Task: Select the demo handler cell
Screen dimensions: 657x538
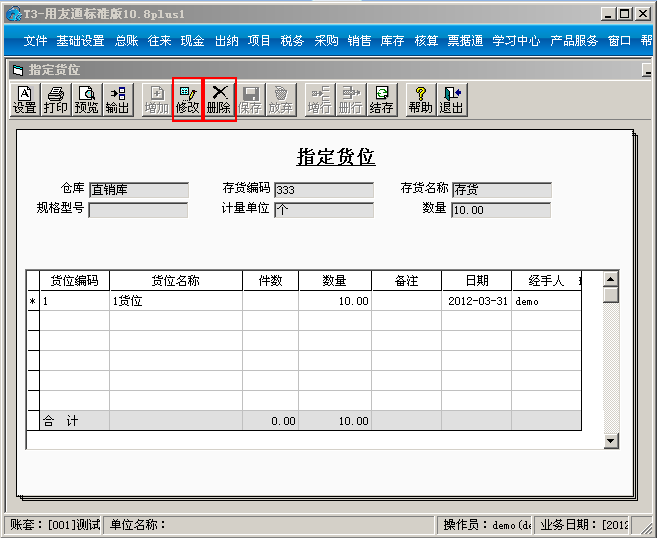Action: [546, 301]
